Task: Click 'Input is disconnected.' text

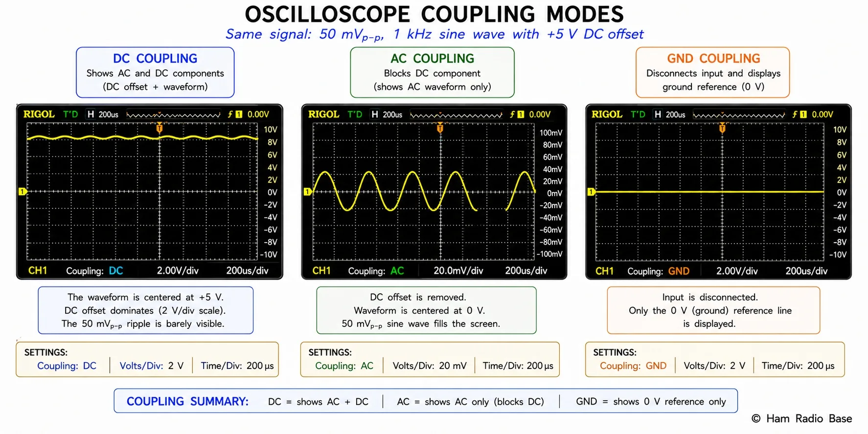Action: pos(710,297)
